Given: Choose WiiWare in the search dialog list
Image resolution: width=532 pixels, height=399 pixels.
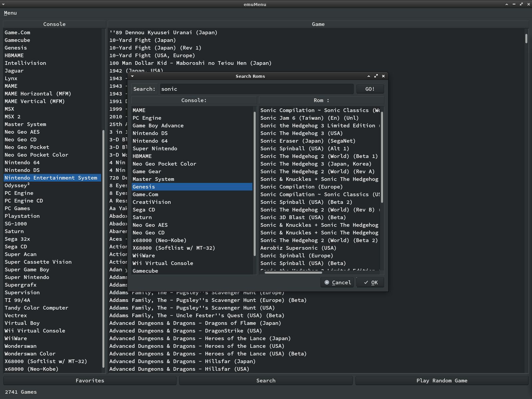Looking at the screenshot, I should click(192, 256).
